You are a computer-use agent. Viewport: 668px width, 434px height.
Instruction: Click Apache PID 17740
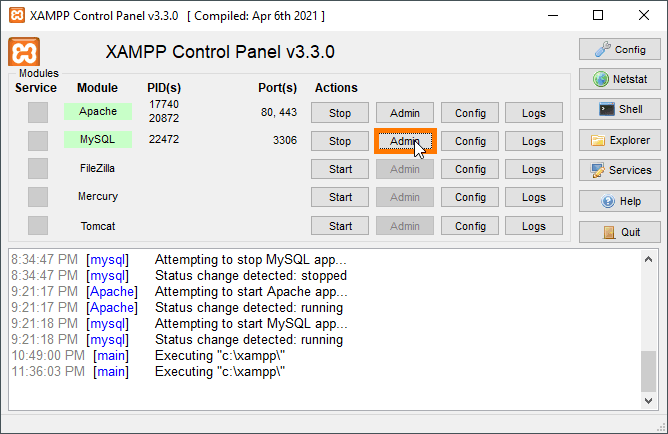pyautogui.click(x=164, y=104)
